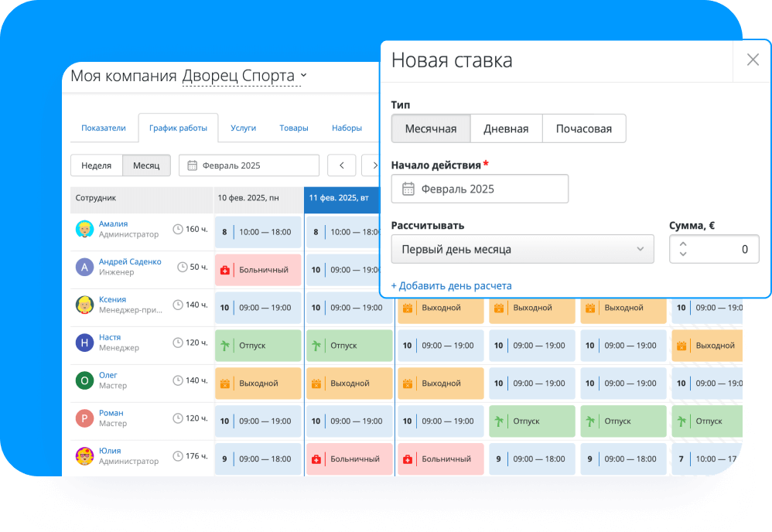The image size is (772, 532).
Task: Click Добавить день расчета link
Action: (451, 285)
